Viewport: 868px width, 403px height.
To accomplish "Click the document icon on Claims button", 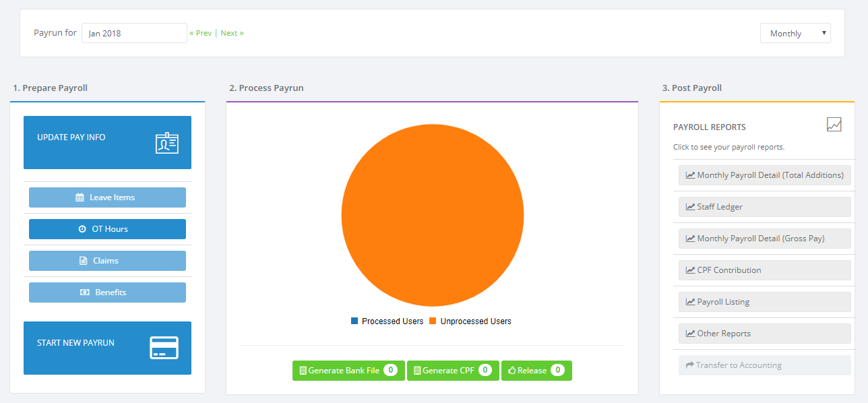I will coord(84,261).
